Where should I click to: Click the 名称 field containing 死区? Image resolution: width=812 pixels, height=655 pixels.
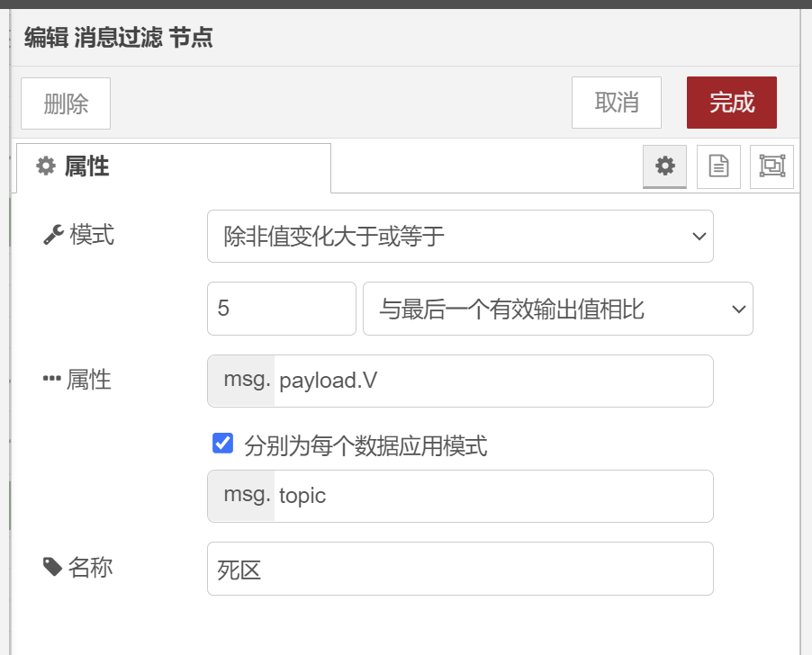[x=460, y=569]
